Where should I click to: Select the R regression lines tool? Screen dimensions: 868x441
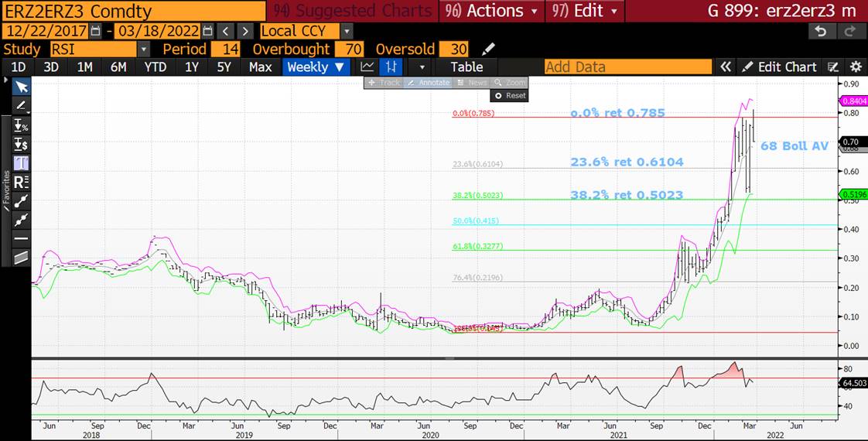[x=21, y=182]
